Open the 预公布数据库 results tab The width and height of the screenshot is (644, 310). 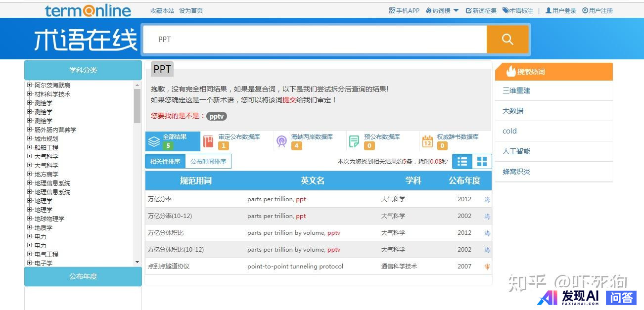pyautogui.click(x=382, y=141)
